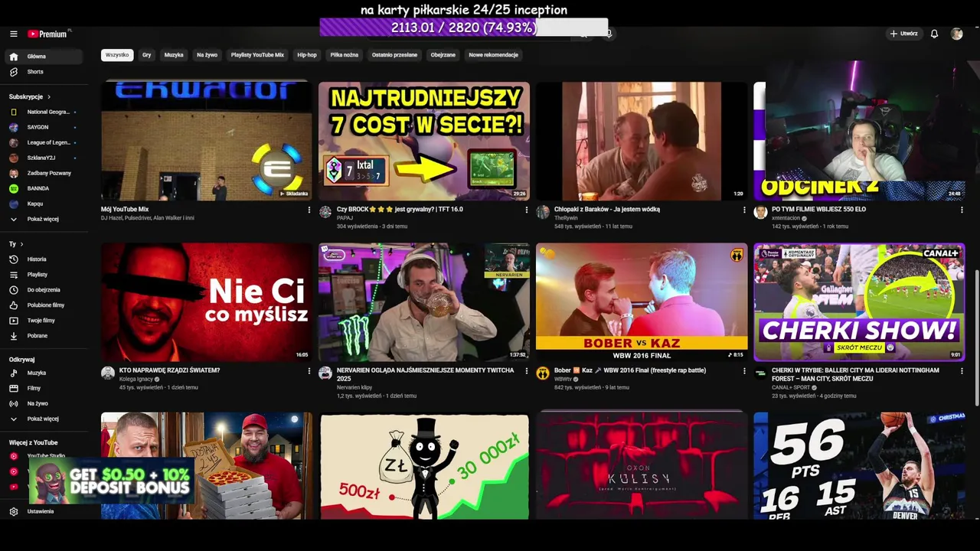Open options menu for Czy BROCK video
Viewport: 980px width, 551px height.
click(x=526, y=210)
